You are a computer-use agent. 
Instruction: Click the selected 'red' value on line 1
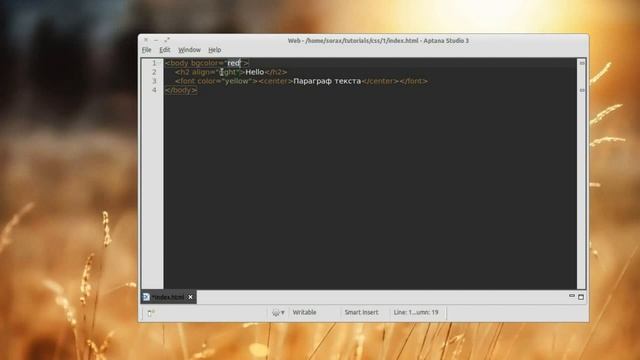pos(234,63)
